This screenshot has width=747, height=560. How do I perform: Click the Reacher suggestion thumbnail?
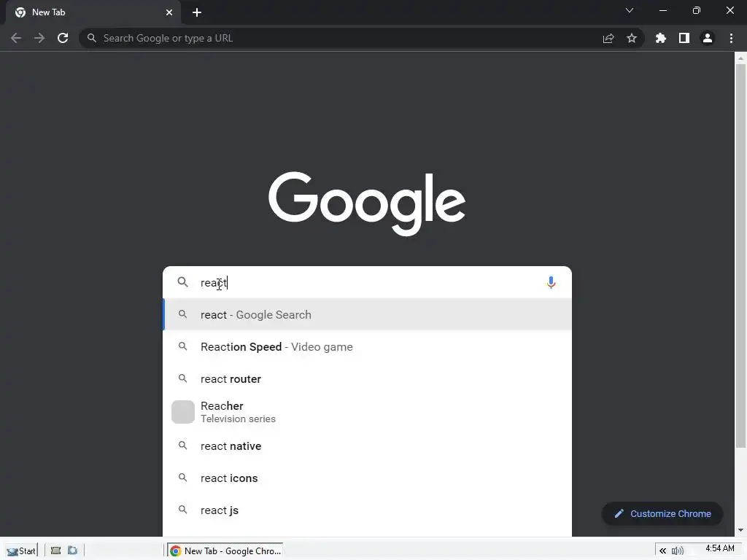pyautogui.click(x=183, y=412)
